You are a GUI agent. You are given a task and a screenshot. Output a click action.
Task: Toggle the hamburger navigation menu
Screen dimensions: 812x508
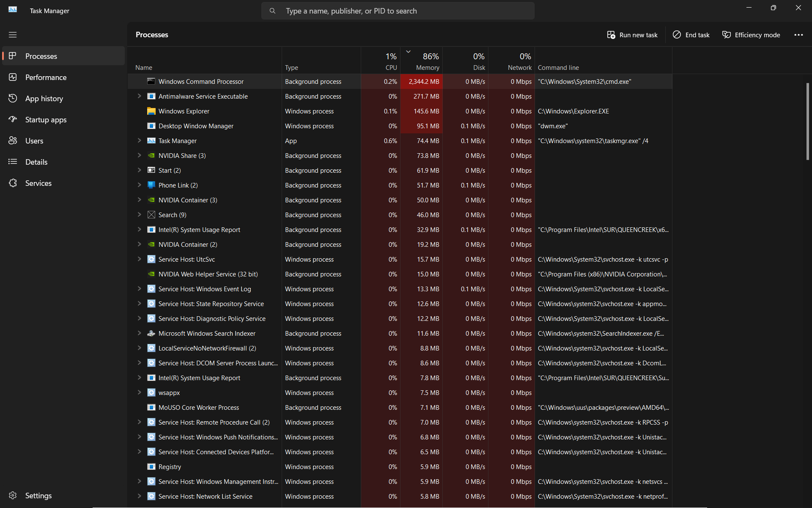coord(13,35)
